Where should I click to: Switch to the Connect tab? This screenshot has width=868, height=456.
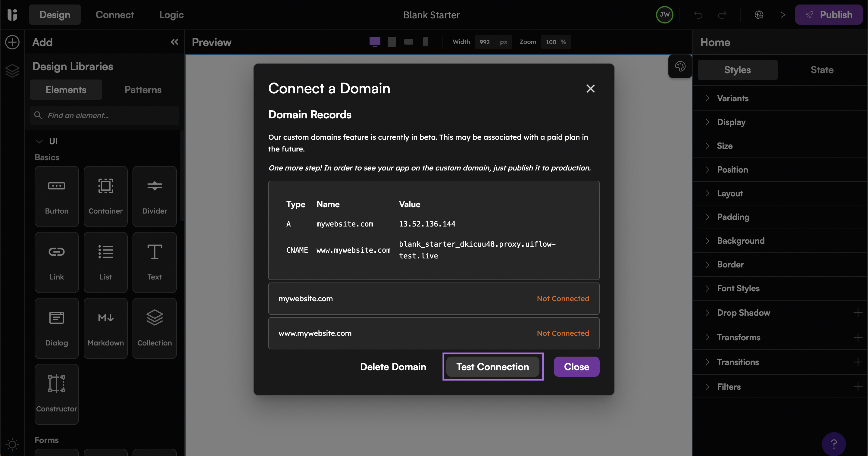click(114, 15)
